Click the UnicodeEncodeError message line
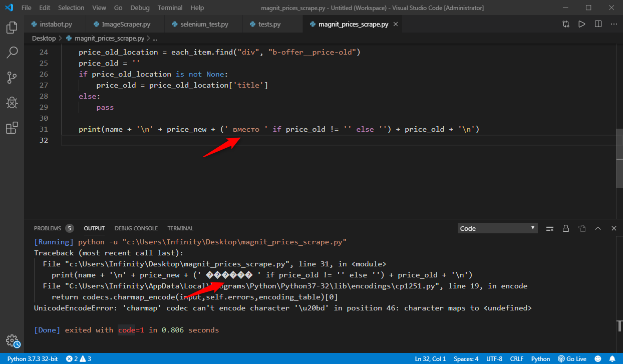This screenshot has height=364, width=623. click(x=282, y=308)
